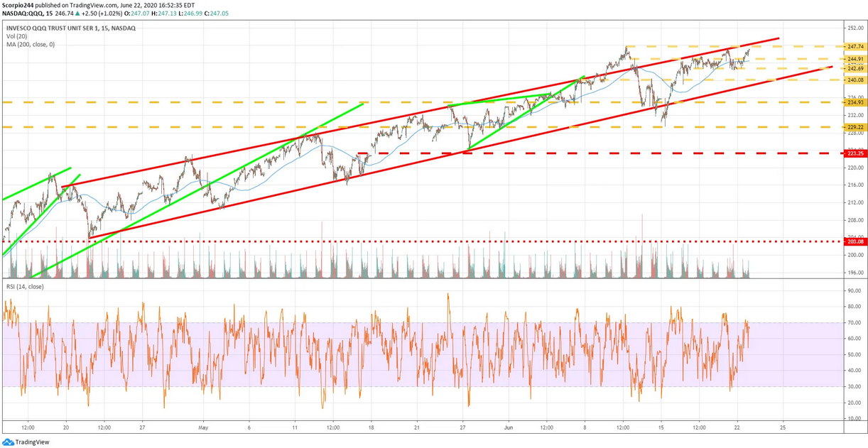
Task: Select the red 223.25 price level tag
Action: coord(854,153)
